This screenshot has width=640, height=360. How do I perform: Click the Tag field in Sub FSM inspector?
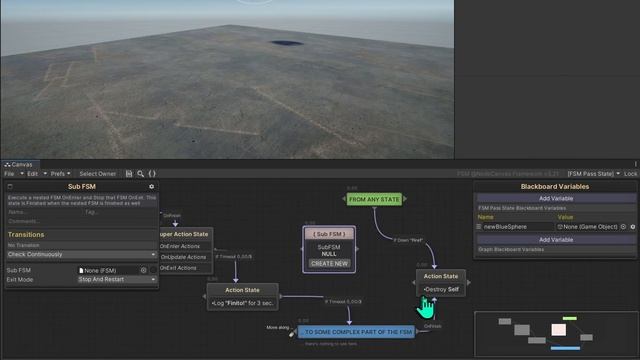[x=120, y=212]
